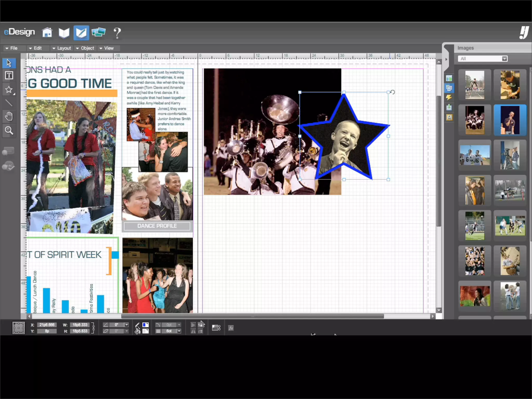Open the Help question mark
This screenshot has height=399, width=532.
117,33
